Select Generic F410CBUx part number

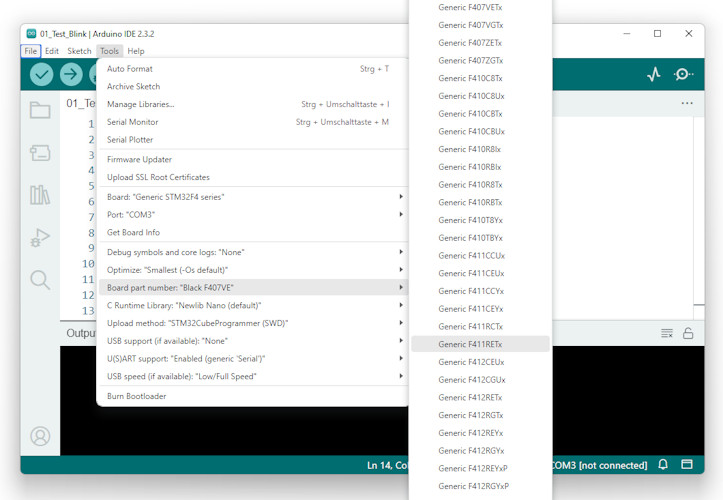[x=480, y=131]
